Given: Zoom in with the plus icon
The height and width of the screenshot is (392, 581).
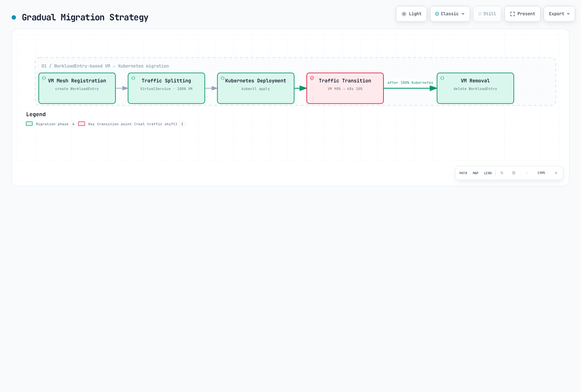Looking at the screenshot, I should coord(556,173).
